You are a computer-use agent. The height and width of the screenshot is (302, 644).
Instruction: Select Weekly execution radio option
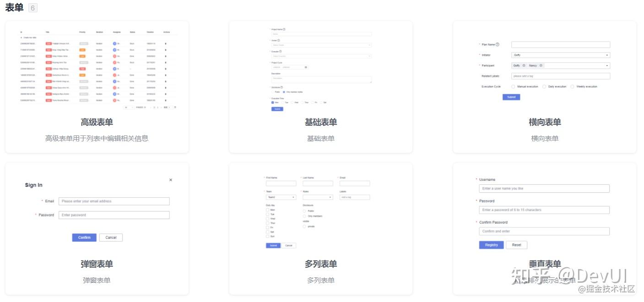coord(572,86)
